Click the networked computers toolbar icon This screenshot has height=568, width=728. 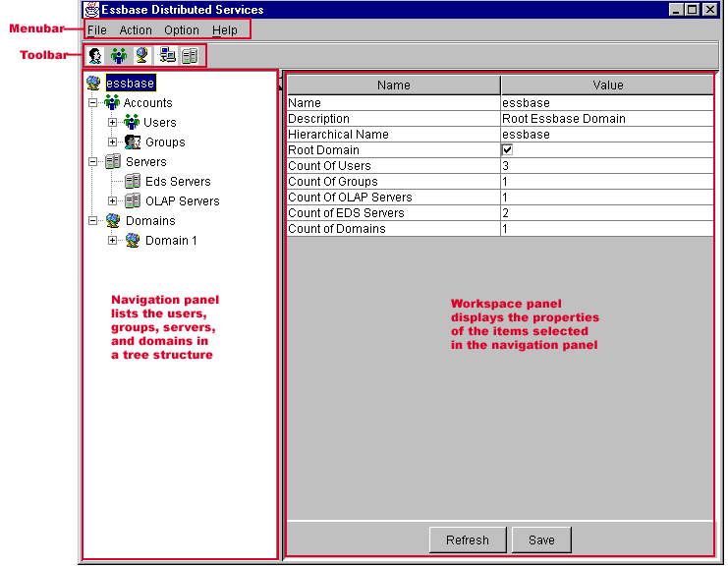point(167,56)
